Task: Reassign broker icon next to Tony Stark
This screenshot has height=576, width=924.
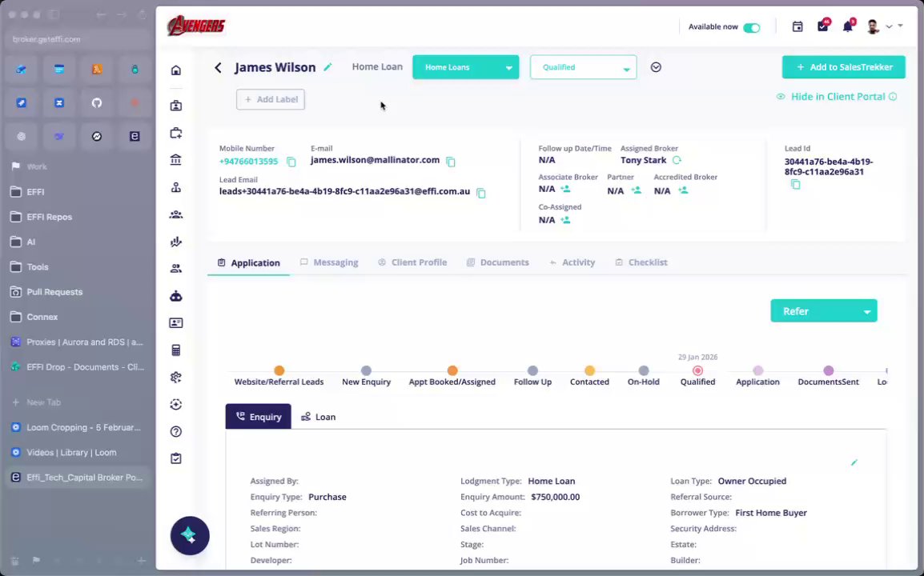Action: click(677, 160)
